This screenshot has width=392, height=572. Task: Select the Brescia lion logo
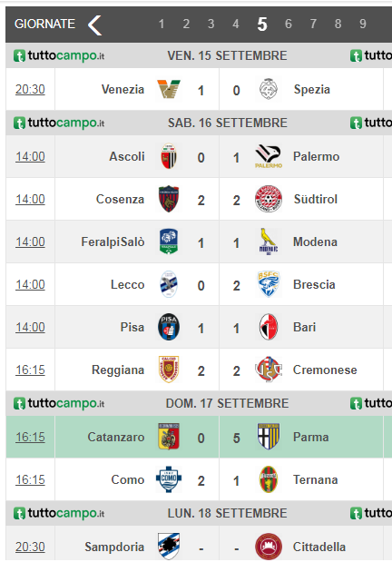tap(269, 284)
